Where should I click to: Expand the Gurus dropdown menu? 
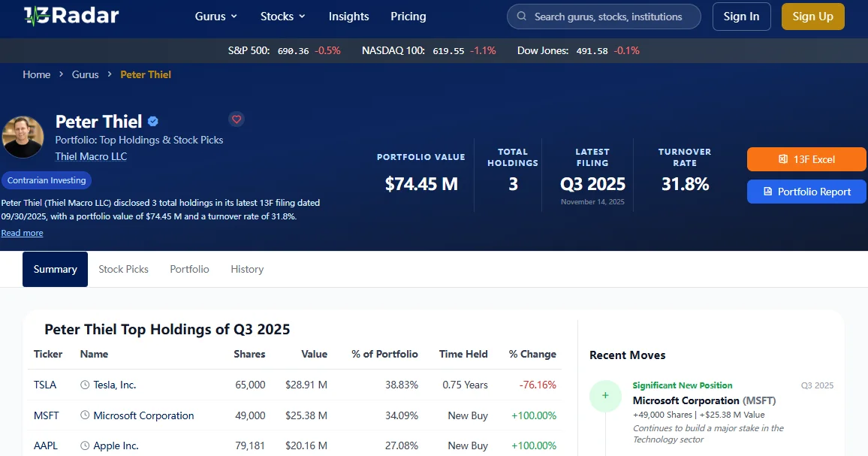coord(215,17)
